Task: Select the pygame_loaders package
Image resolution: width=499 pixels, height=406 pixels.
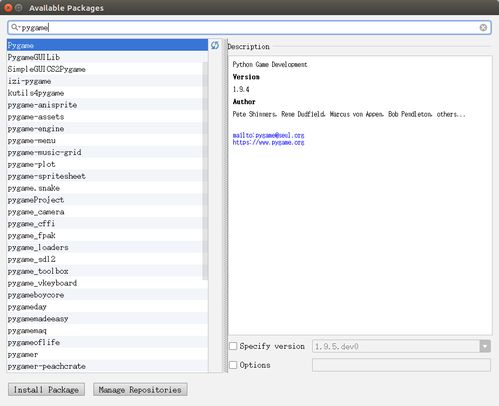Action: 107,247
